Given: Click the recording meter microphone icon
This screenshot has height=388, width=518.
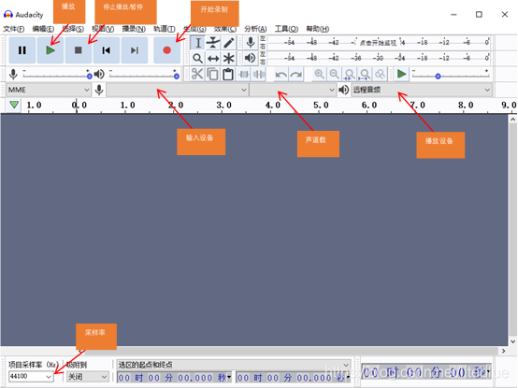Looking at the screenshot, I should tap(250, 43).
